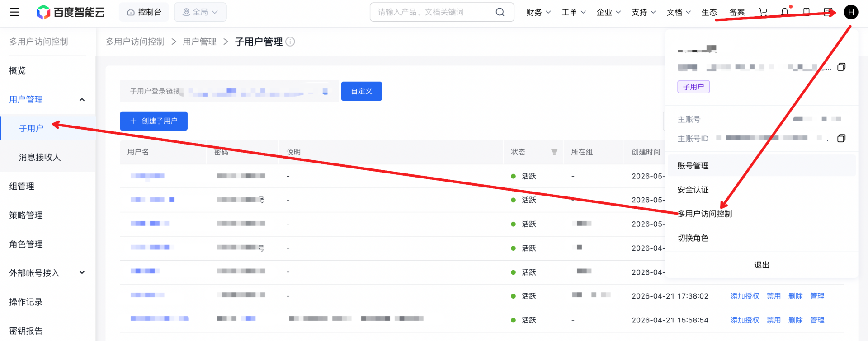Click the info icon beside 子用户管理
The image size is (868, 341).
click(291, 42)
